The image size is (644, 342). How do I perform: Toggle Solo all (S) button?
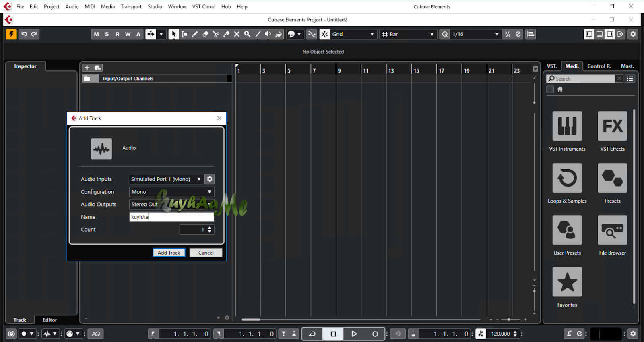coord(107,34)
